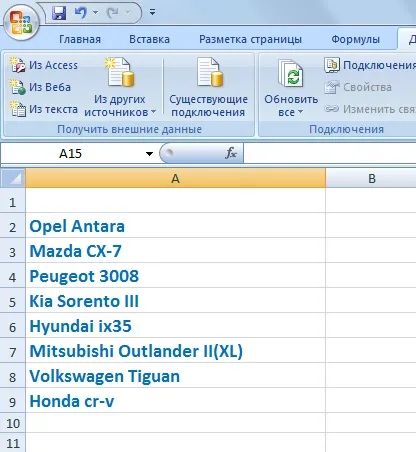The height and width of the screenshot is (452, 416).
Task: Select cell with Volkswagen Tiguan
Action: (175, 376)
